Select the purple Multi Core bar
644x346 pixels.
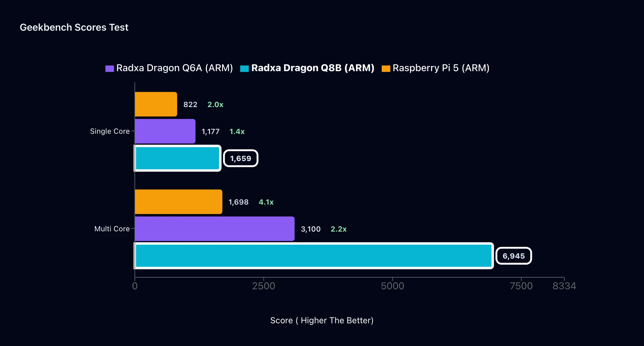pos(215,229)
